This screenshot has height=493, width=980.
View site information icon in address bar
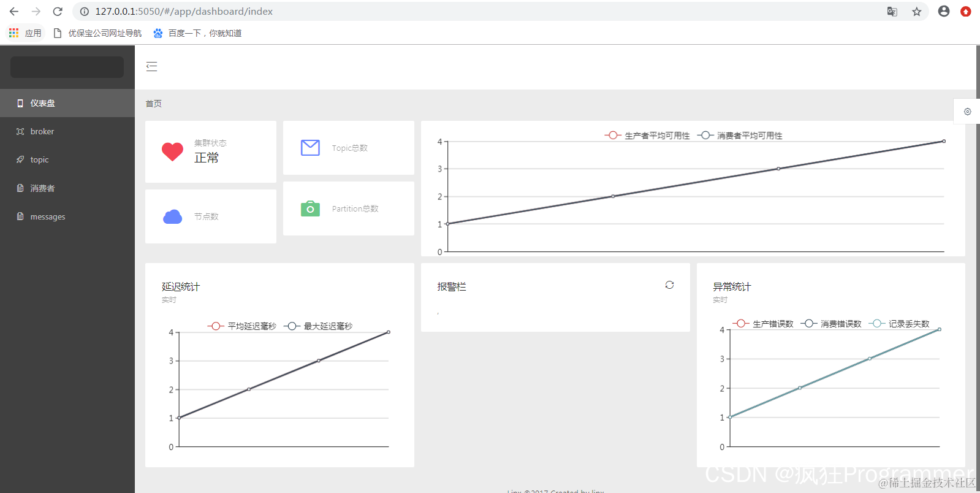(x=85, y=11)
